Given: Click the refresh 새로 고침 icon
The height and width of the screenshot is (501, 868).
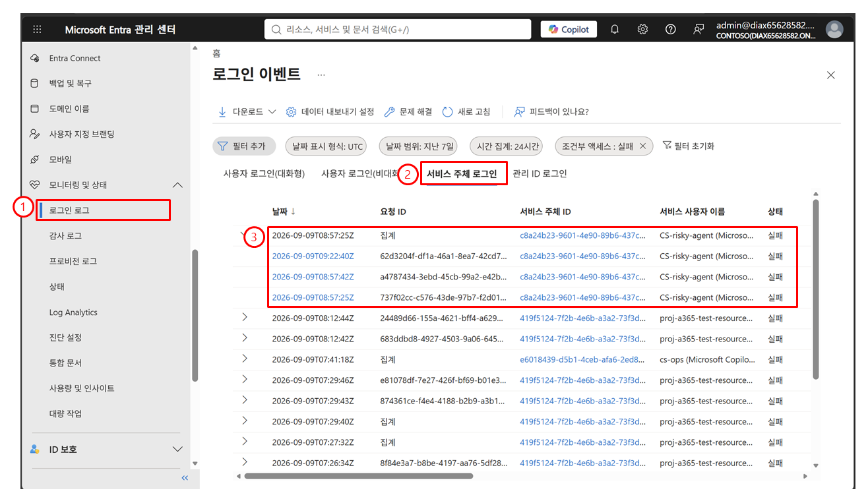Looking at the screenshot, I should [448, 112].
